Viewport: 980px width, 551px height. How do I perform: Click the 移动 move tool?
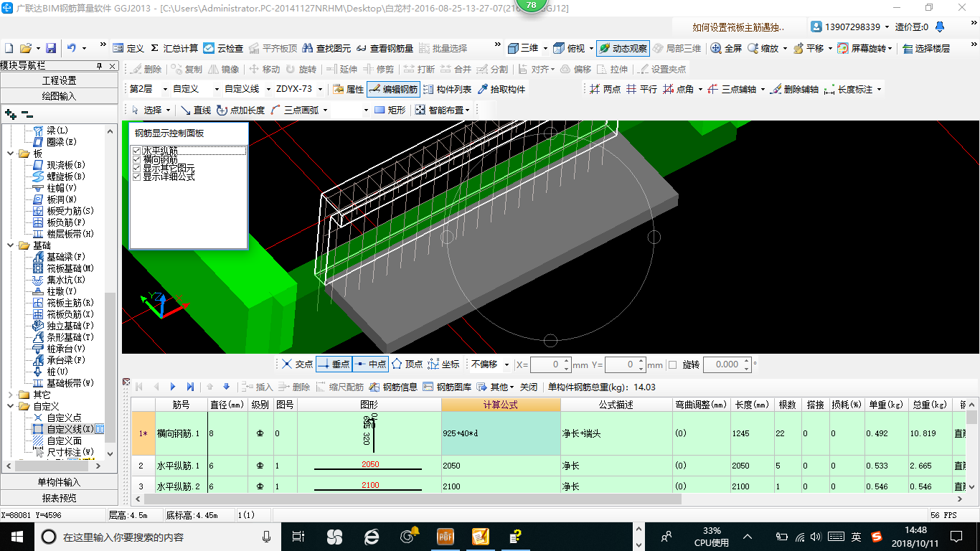[264, 69]
